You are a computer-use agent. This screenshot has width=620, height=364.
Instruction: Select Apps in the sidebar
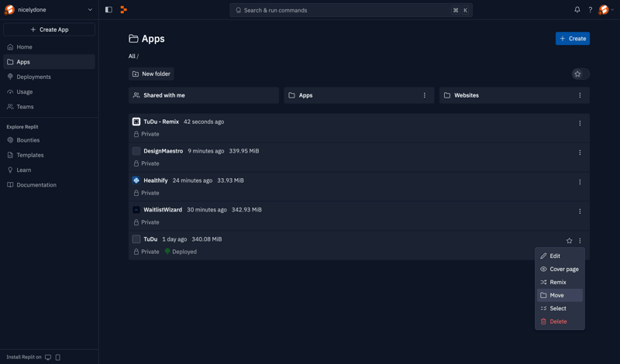49,62
